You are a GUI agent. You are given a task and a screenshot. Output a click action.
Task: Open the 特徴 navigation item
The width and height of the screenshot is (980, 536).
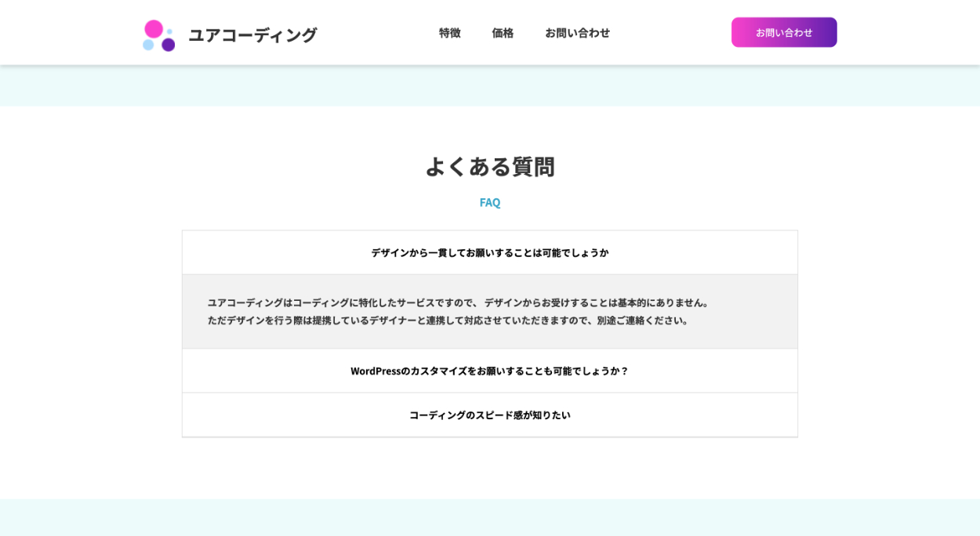coord(449,33)
